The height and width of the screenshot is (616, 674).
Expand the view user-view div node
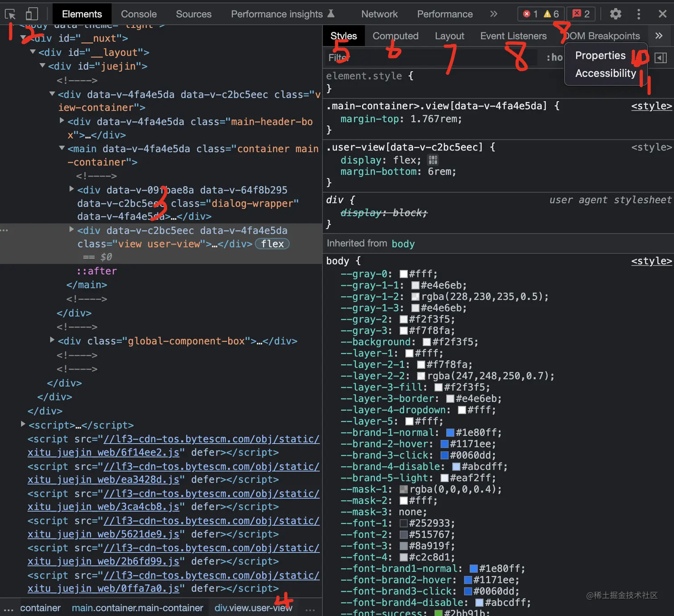tap(71, 229)
